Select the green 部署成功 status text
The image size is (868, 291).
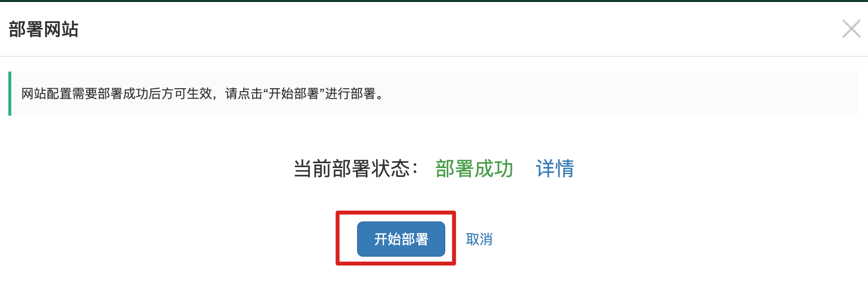click(474, 169)
